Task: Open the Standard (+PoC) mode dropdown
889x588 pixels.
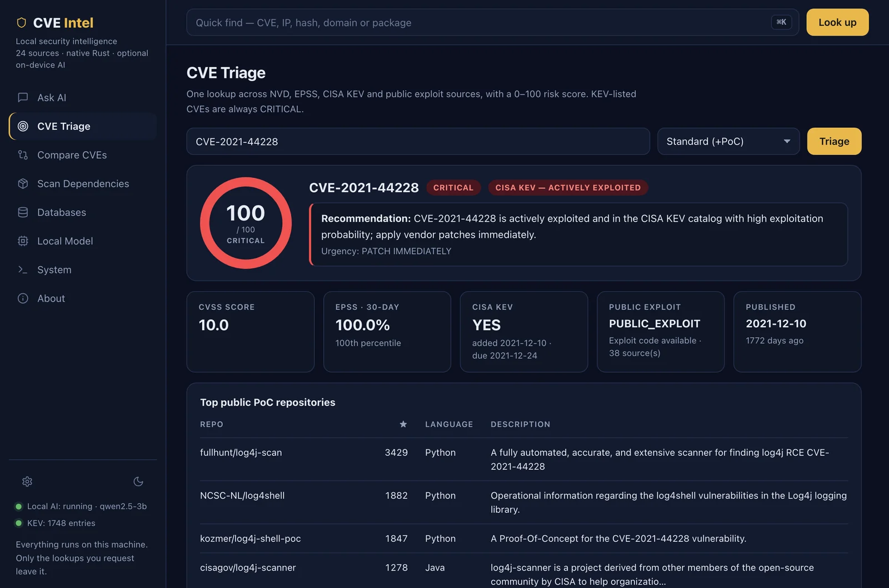Action: [728, 141]
